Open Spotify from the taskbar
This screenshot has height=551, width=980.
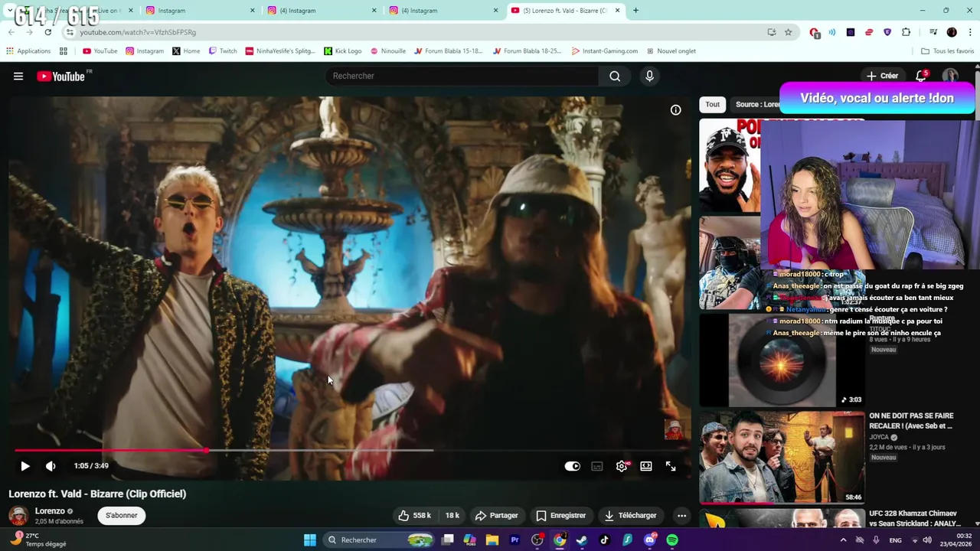coord(671,540)
